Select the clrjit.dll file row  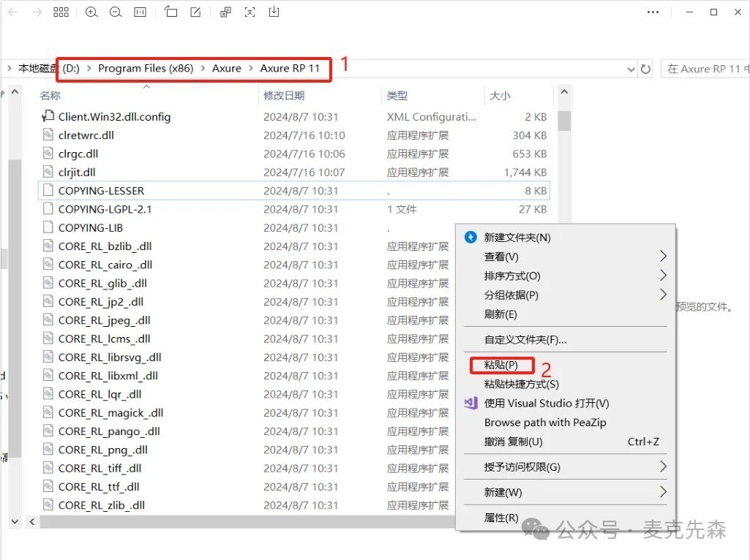pos(293,172)
